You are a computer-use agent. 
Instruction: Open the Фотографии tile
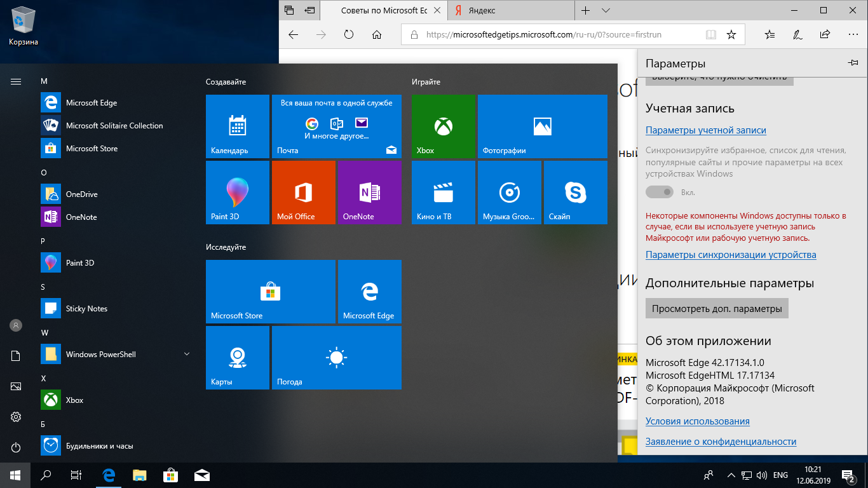click(543, 126)
